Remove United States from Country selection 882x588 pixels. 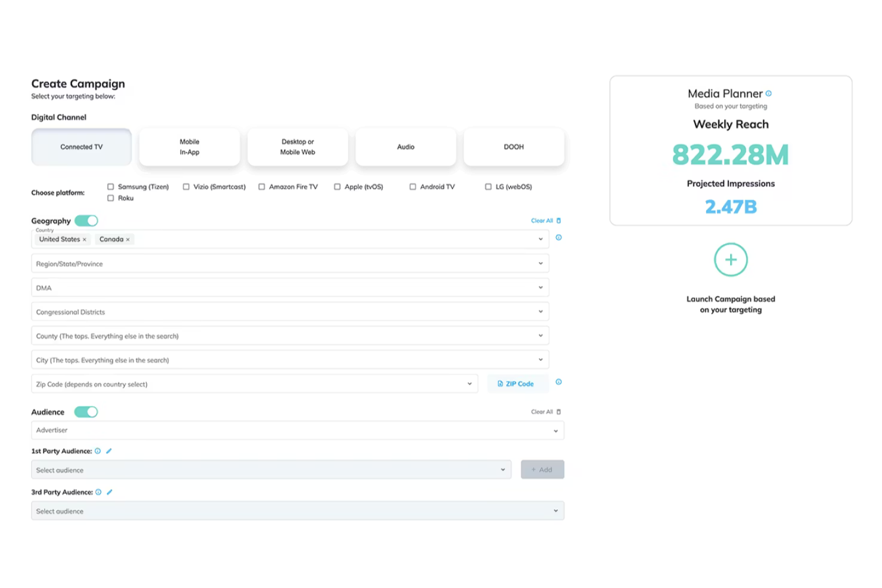[x=84, y=239]
